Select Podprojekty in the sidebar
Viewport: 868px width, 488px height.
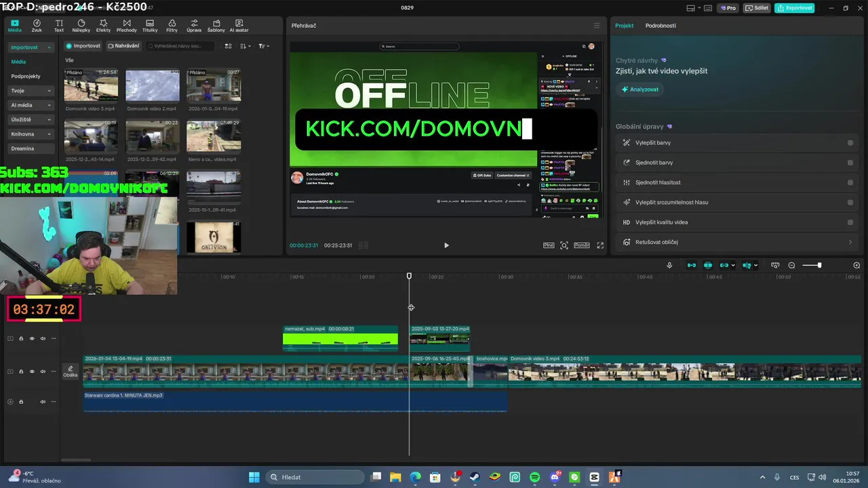(26, 76)
